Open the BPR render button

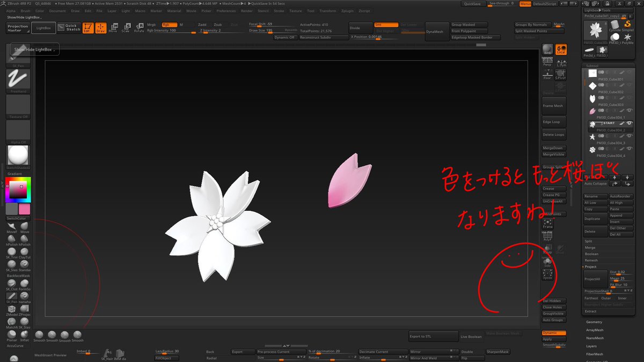(547, 50)
